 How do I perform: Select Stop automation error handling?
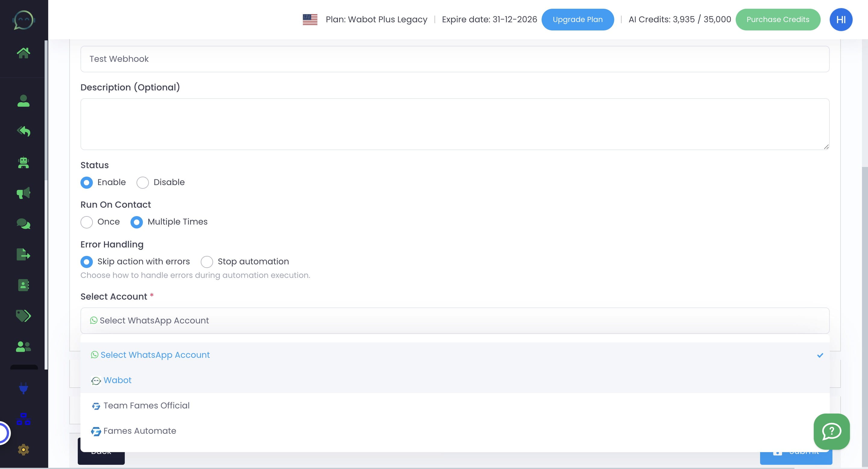coord(206,262)
